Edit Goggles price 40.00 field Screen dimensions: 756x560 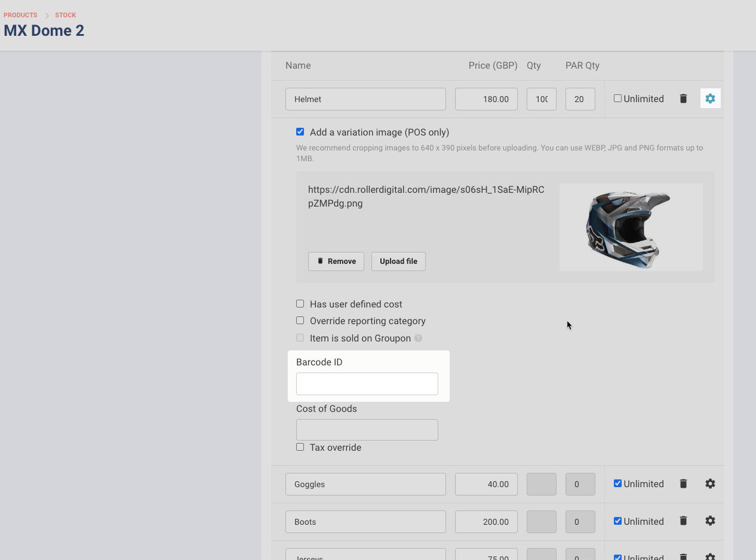coord(486,484)
